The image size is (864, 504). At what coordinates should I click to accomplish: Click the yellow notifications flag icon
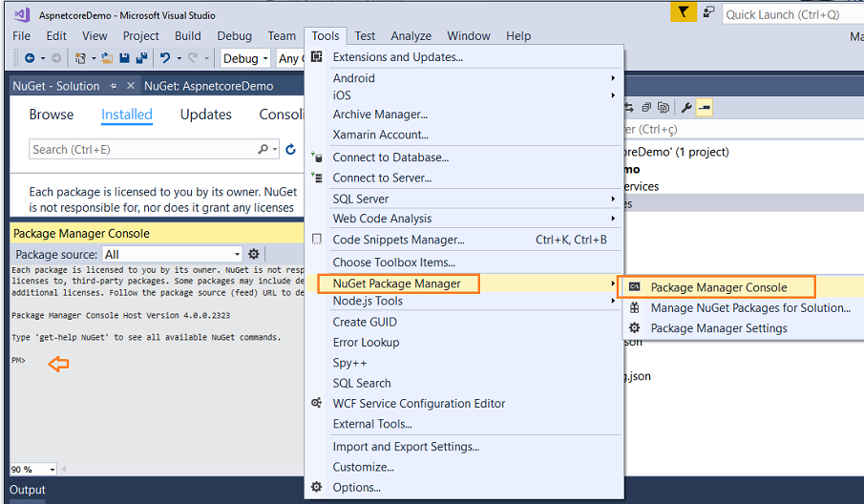click(684, 11)
